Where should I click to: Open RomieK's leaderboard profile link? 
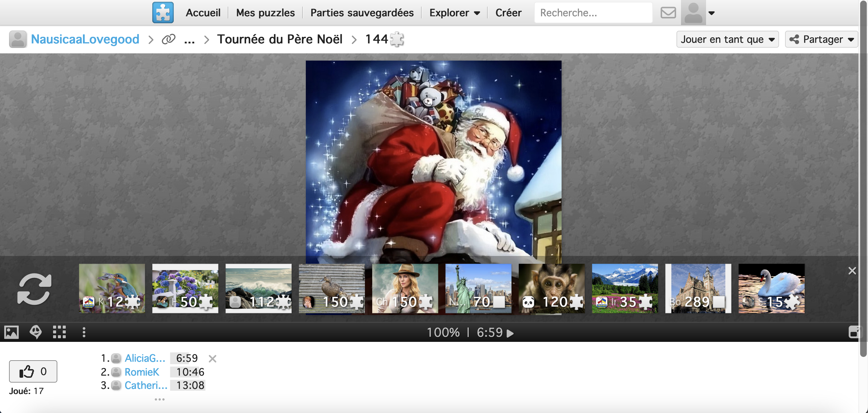[x=141, y=372]
